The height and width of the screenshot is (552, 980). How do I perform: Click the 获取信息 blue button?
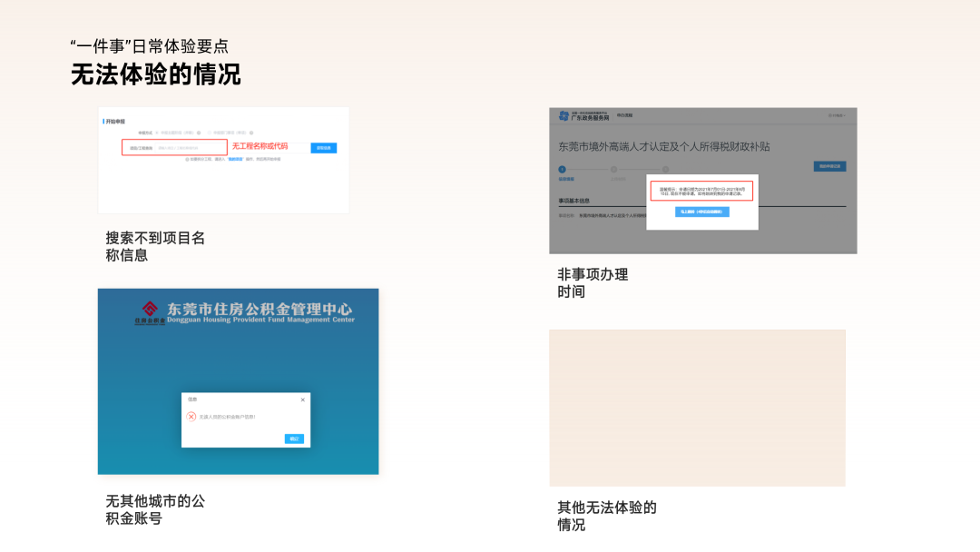tap(324, 148)
